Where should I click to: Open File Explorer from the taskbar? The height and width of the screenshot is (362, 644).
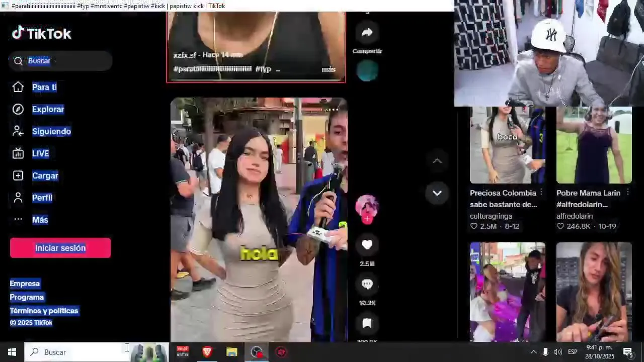231,352
